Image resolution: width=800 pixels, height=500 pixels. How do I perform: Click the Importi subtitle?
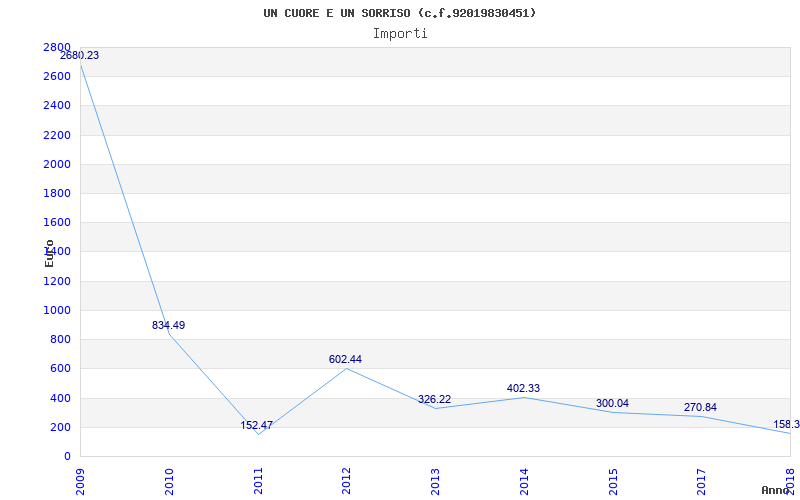coord(400,34)
